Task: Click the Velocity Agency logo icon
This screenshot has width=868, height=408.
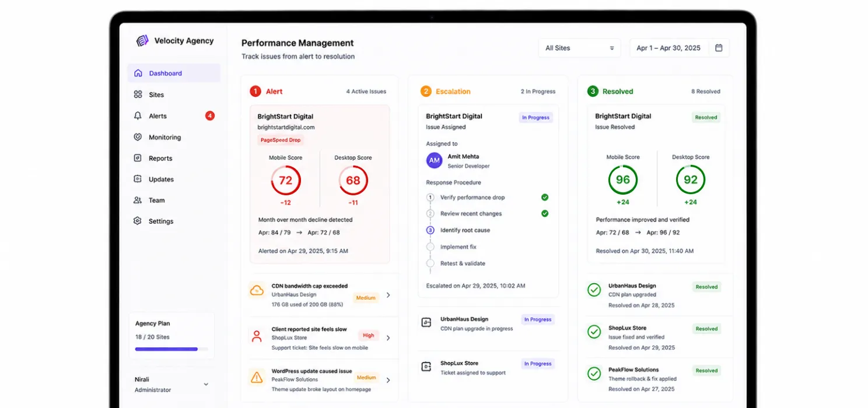Action: [142, 41]
